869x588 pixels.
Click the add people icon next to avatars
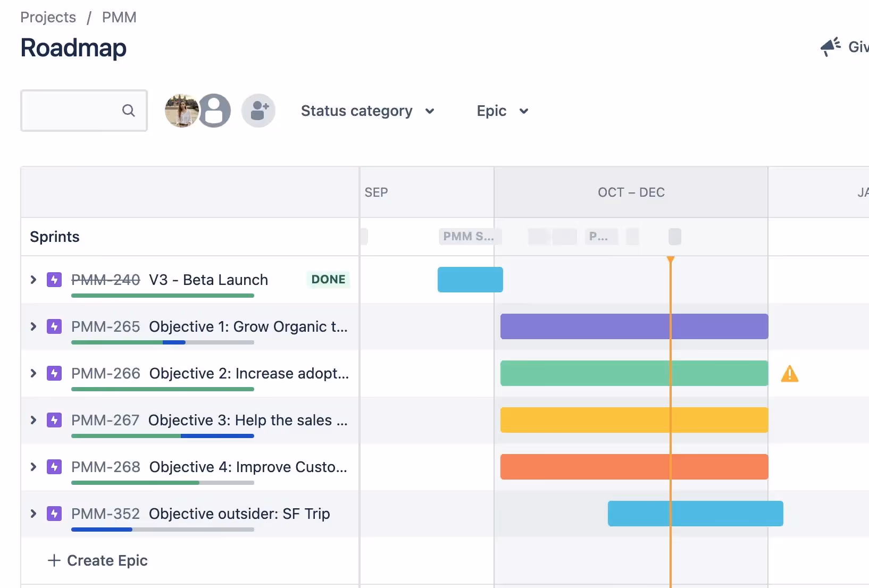[x=259, y=110]
